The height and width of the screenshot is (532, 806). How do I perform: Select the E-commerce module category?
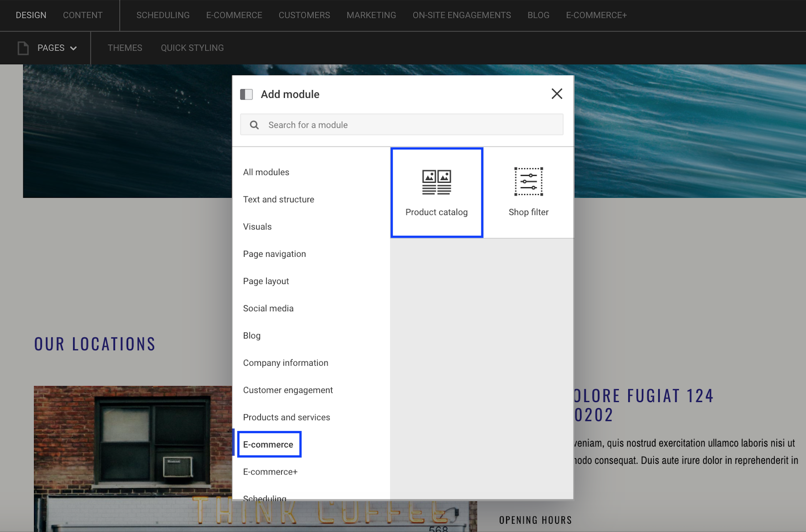point(268,444)
